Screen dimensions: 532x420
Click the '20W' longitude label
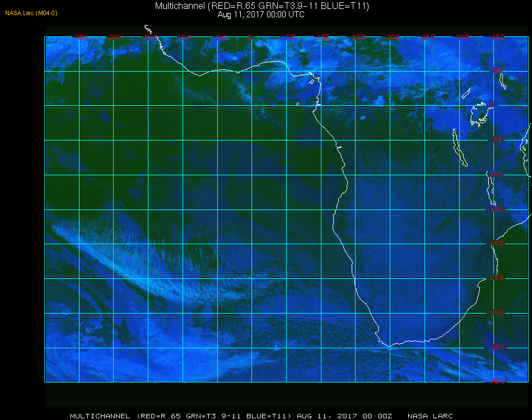(116, 37)
